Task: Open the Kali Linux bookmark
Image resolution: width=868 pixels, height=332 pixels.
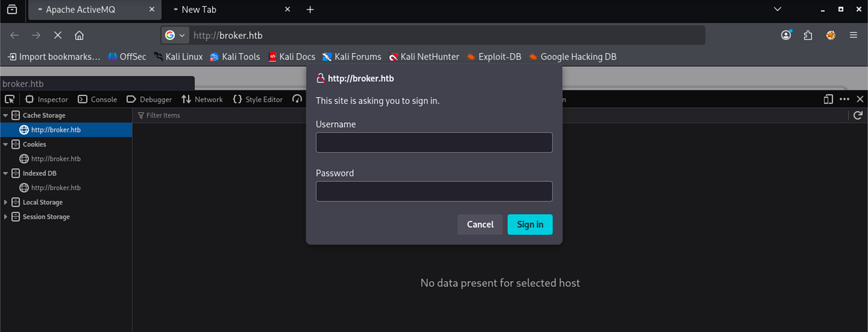Action: pyautogui.click(x=178, y=56)
